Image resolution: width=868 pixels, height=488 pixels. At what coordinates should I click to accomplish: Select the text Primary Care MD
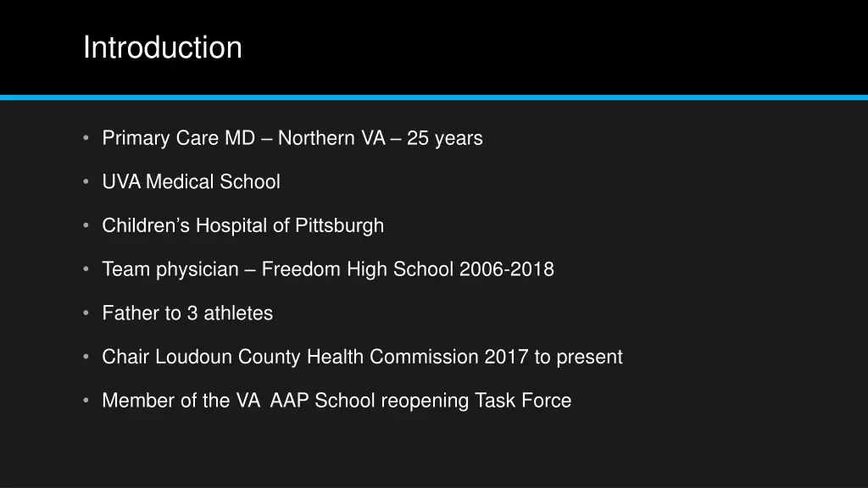[178, 138]
